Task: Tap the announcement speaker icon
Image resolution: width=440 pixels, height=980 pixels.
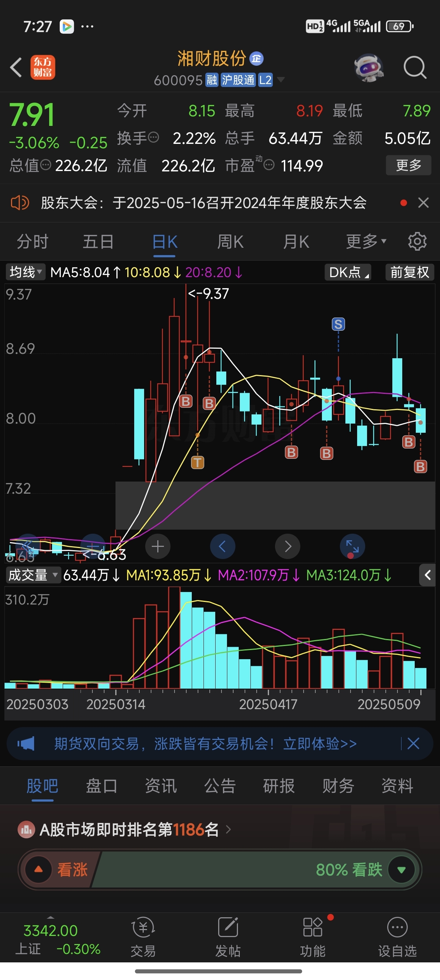Action: click(20, 203)
